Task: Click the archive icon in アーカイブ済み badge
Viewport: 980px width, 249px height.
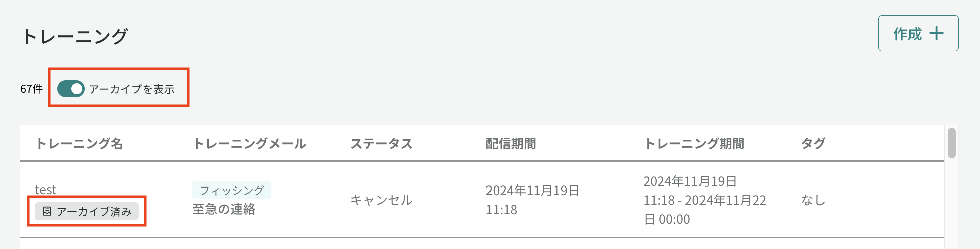Action: click(47, 211)
